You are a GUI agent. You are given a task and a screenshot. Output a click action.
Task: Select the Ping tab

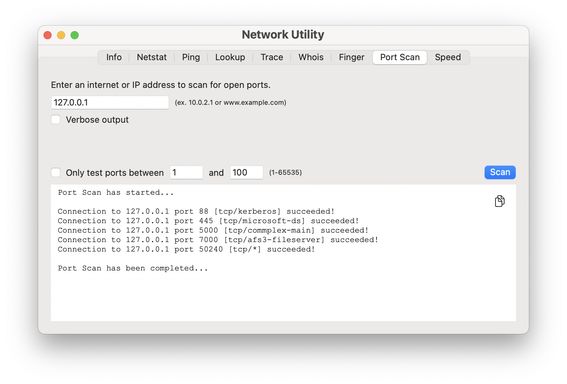[x=191, y=57]
